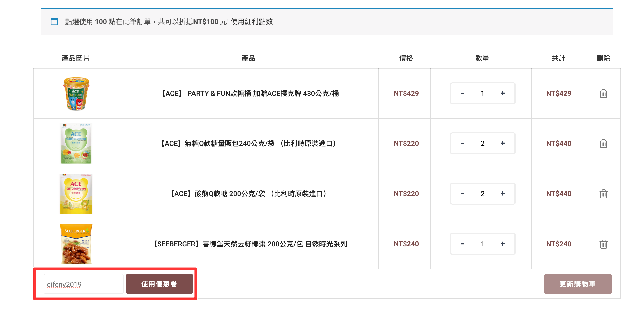Add one more 酸熊Q軟糖
This screenshot has width=644, height=318.
pos(502,194)
